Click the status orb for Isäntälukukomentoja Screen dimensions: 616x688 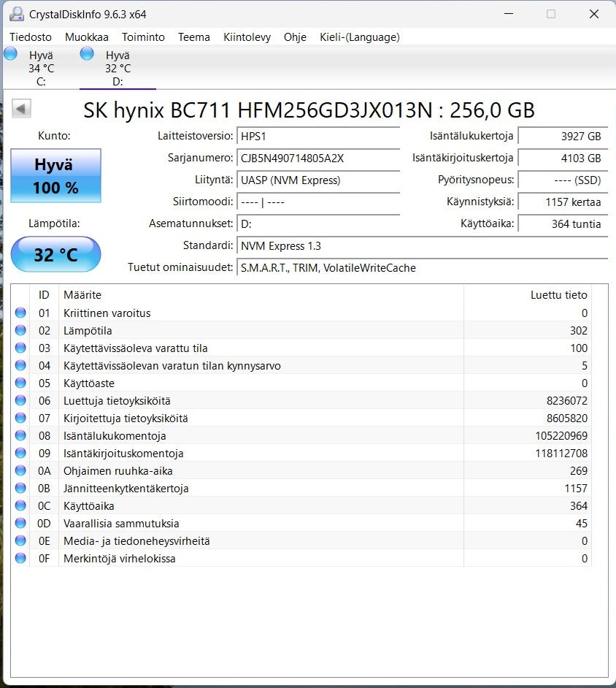click(20, 436)
